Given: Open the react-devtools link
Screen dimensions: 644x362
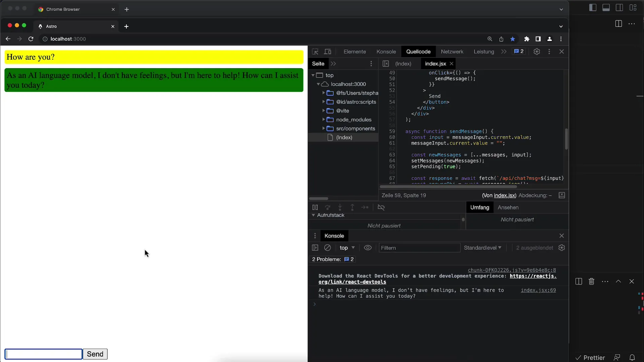Looking at the screenshot, I should pos(437,279).
